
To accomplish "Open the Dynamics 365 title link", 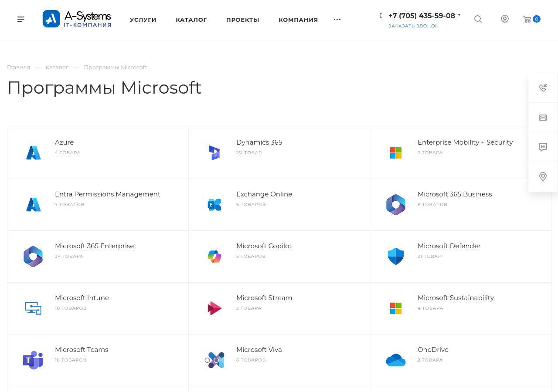I will (259, 142).
